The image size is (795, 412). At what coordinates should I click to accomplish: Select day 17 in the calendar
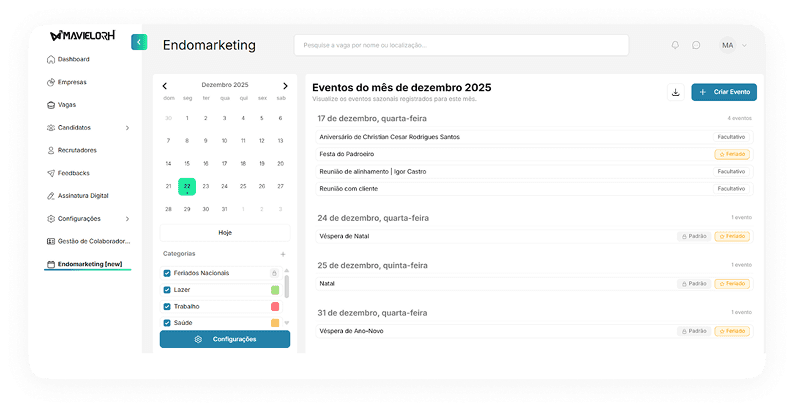coord(224,164)
